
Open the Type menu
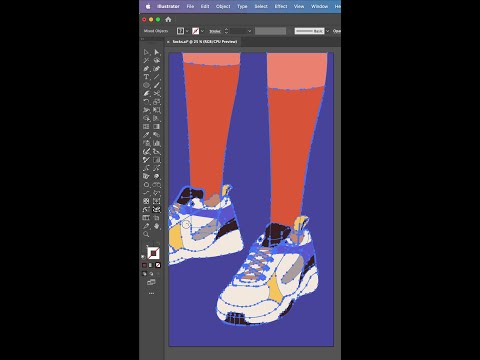[x=242, y=6]
